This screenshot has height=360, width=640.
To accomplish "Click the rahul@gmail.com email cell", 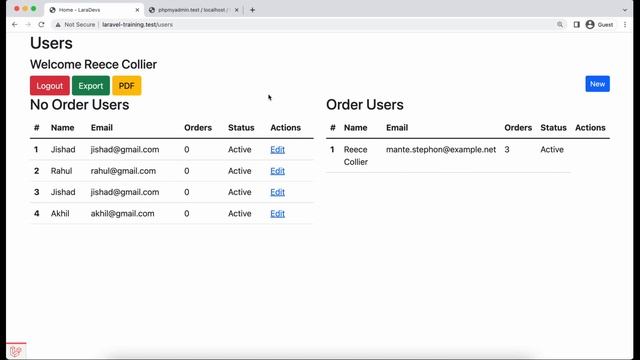I will click(123, 171).
